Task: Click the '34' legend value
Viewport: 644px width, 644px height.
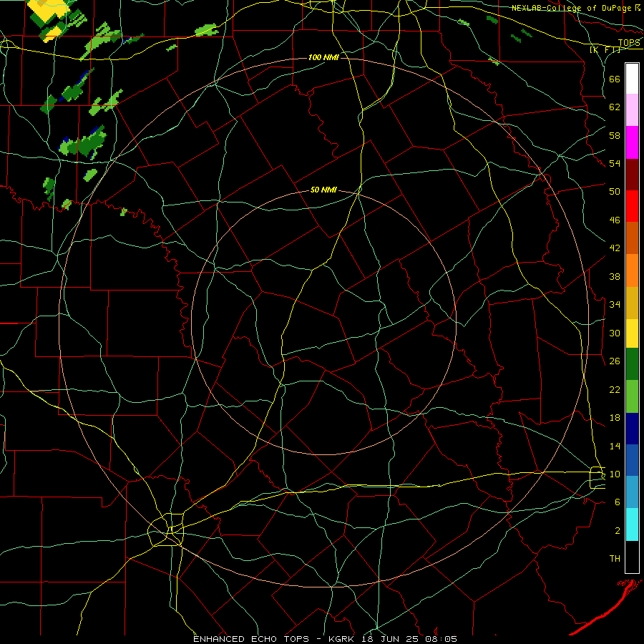Action: point(615,305)
